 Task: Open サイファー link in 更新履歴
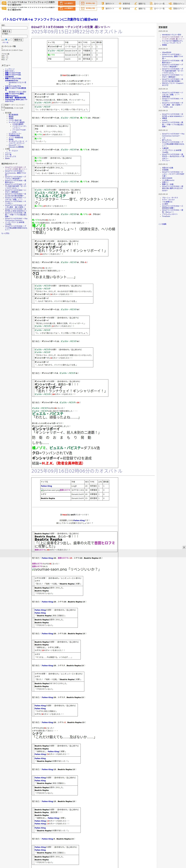pyautogui.click(x=166, y=161)
